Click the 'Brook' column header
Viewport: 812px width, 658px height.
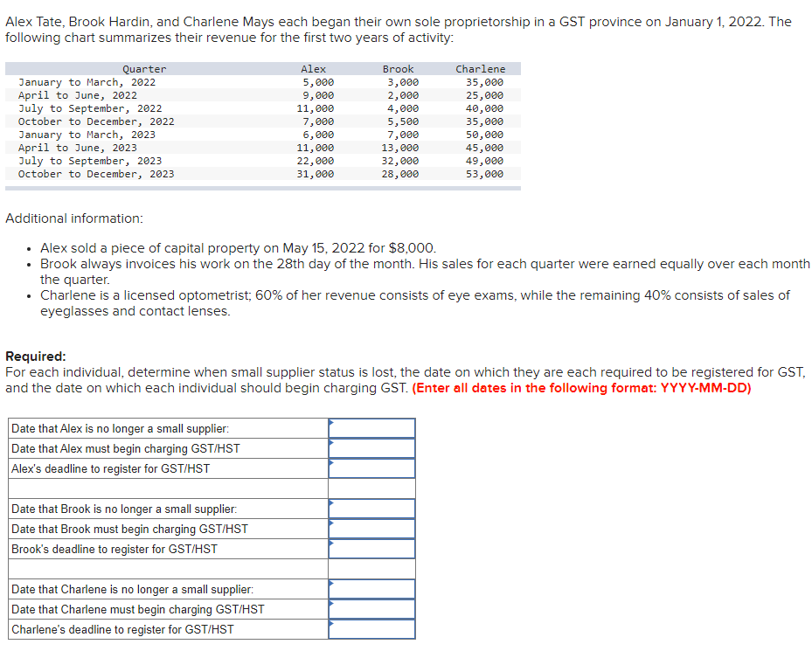[399, 69]
